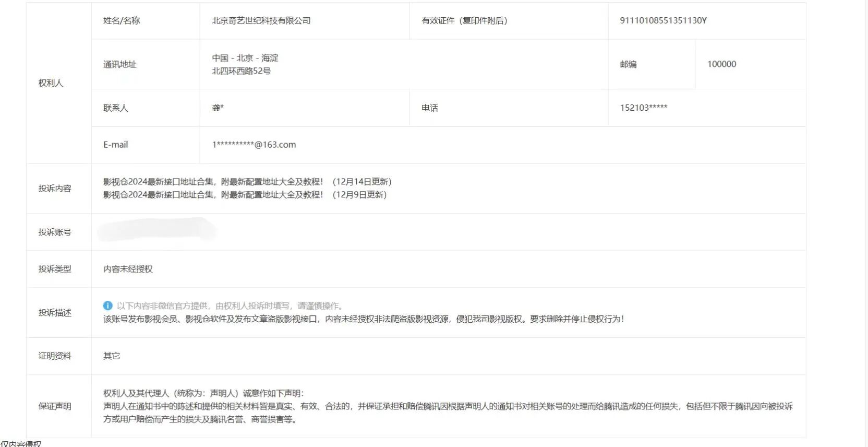
Task: Click the 通讯地址 label
Action: (x=120, y=64)
